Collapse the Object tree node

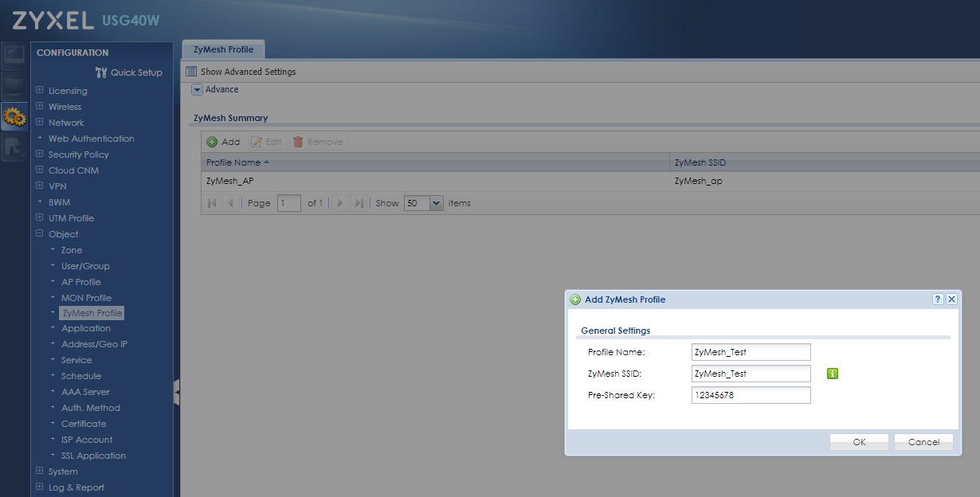[40, 234]
